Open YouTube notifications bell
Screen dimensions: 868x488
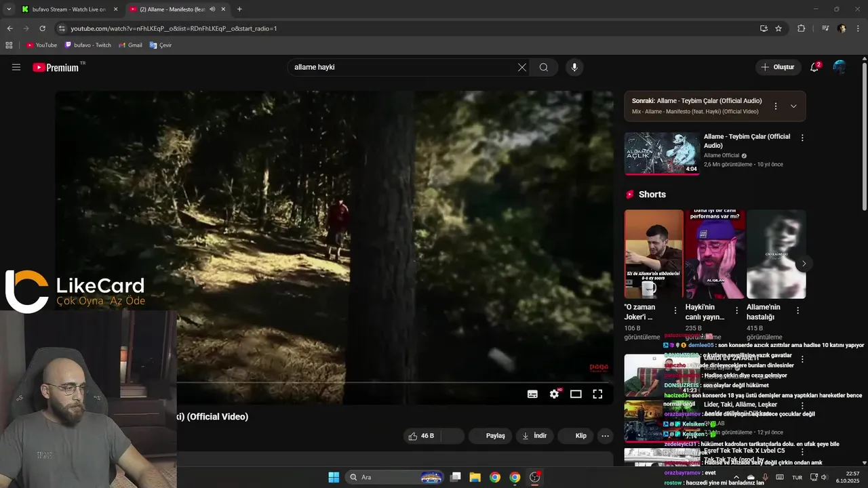click(x=814, y=67)
